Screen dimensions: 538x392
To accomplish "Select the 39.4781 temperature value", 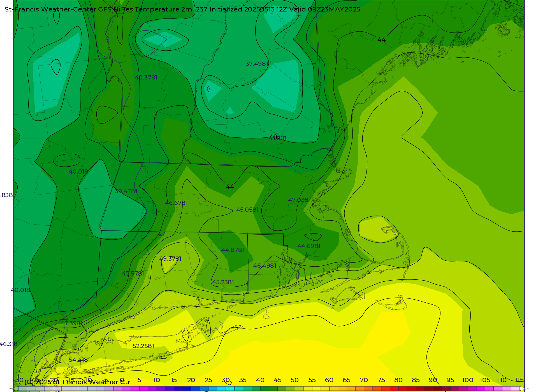I will coord(126,191).
